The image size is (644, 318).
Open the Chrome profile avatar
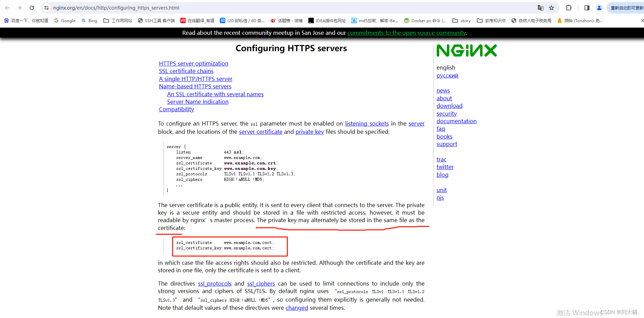[x=599, y=8]
